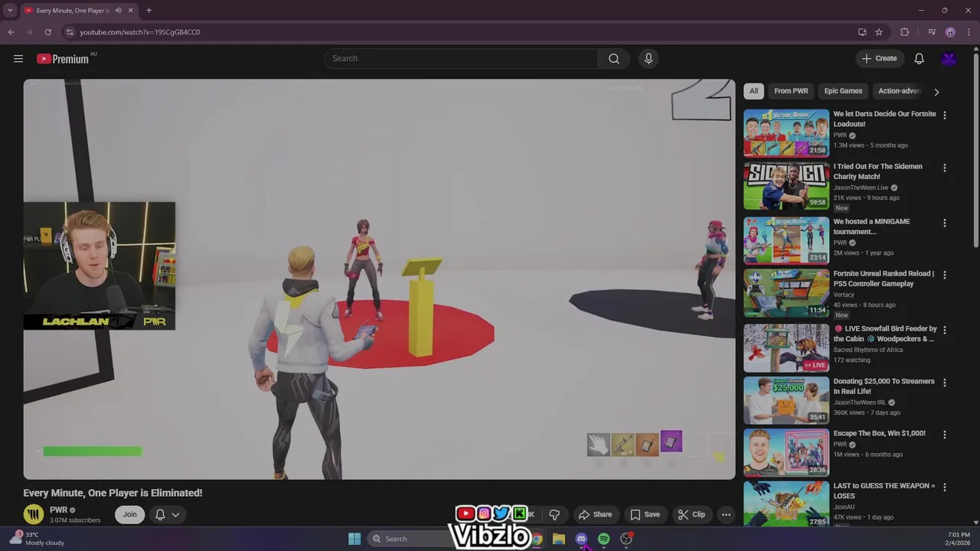The width and height of the screenshot is (980, 551).
Task: Open options for 'We let Darts Decide' video
Action: click(x=944, y=116)
